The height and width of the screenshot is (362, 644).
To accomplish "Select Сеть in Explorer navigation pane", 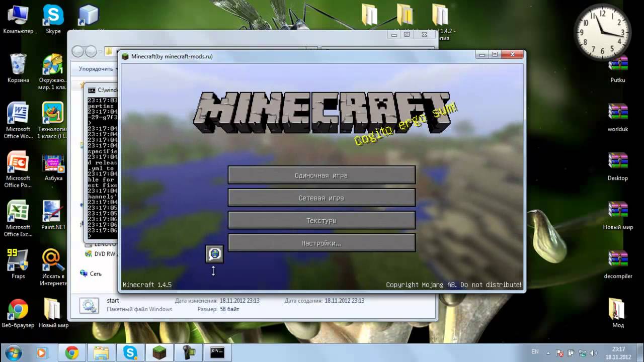I will point(91,274).
